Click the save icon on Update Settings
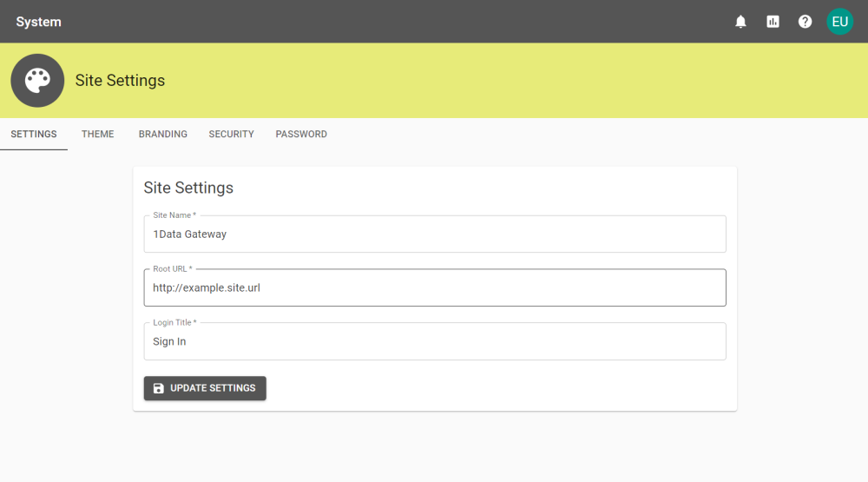 [158, 388]
